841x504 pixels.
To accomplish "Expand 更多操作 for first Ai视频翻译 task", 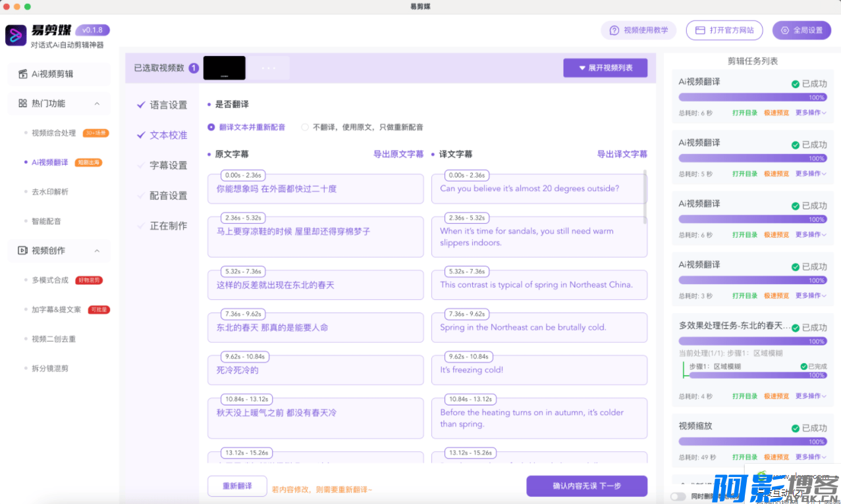I will tap(811, 113).
